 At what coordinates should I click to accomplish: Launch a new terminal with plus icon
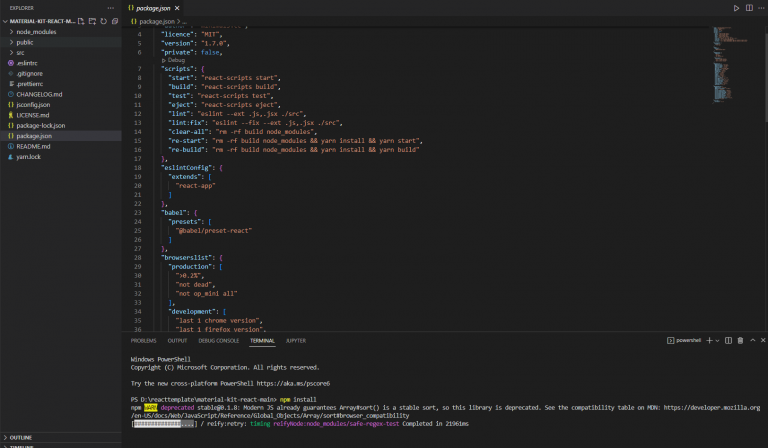(709, 340)
